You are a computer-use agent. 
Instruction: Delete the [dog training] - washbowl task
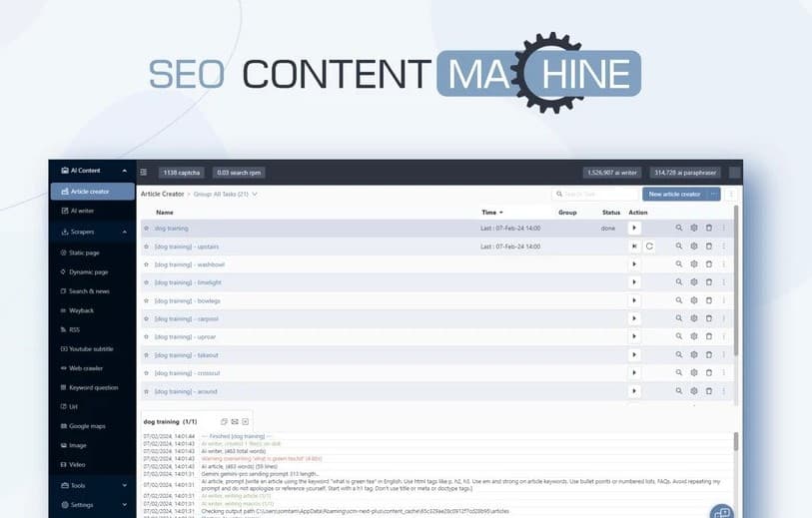tap(709, 264)
